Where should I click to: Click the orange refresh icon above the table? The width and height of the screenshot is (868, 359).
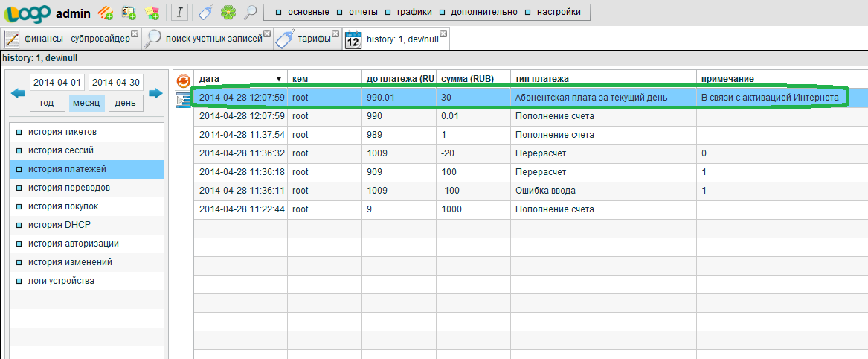[x=183, y=80]
